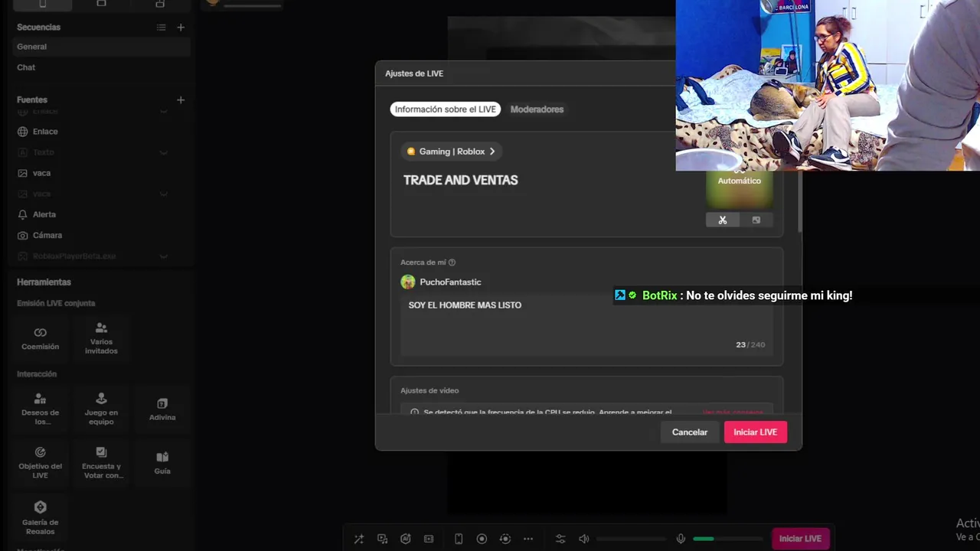The image size is (980, 551).
Task: Select the Chat sequence
Action: (100, 67)
